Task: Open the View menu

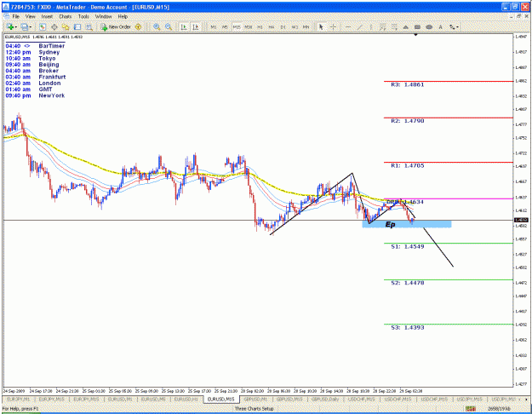Action: point(30,16)
